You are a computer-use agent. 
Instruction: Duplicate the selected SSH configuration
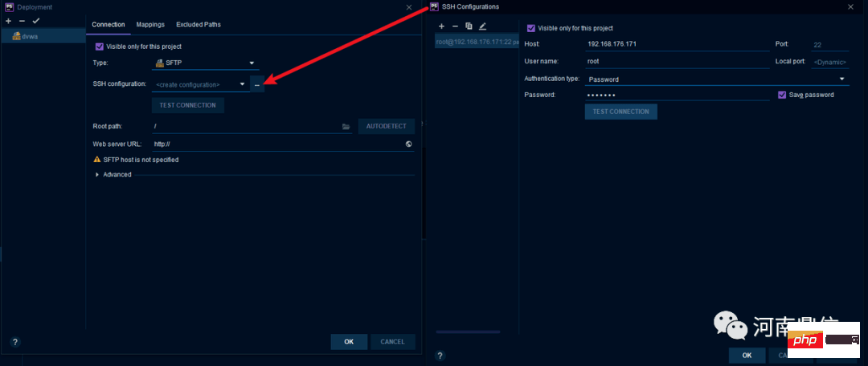469,26
